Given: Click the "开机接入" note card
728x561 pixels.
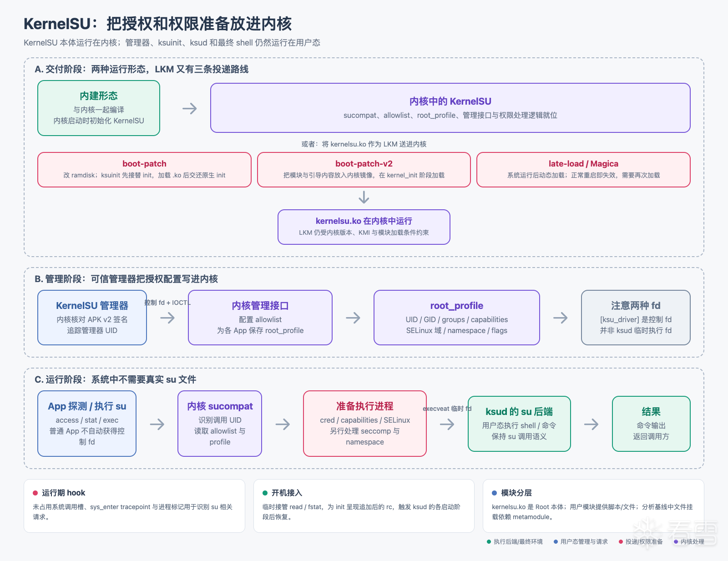Looking at the screenshot, I should coord(364,506).
